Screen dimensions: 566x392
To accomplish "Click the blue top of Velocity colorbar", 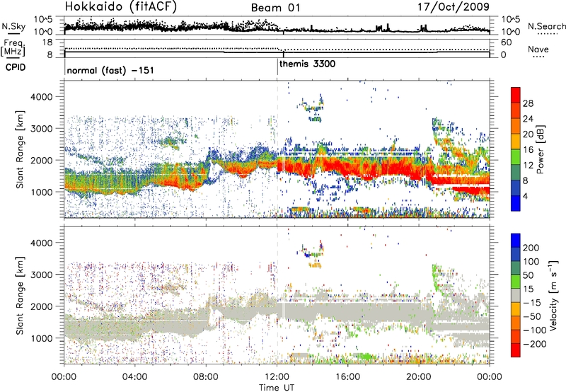I will [516, 240].
